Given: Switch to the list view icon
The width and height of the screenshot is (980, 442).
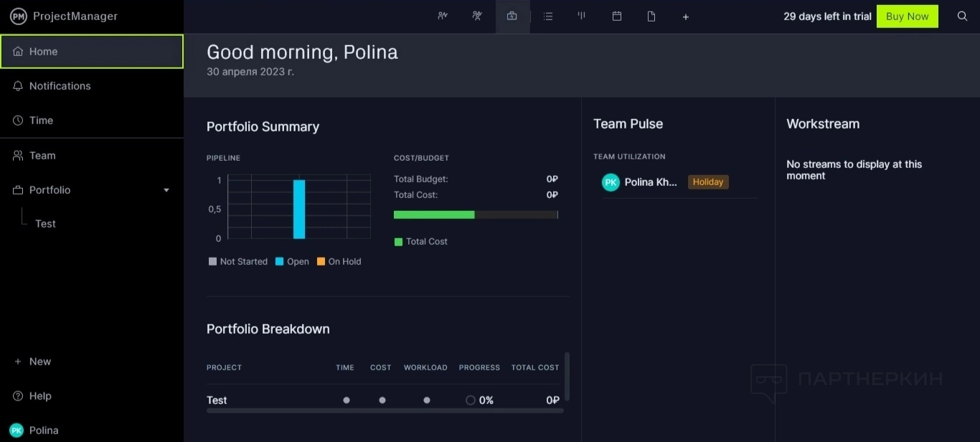Looking at the screenshot, I should point(548,17).
